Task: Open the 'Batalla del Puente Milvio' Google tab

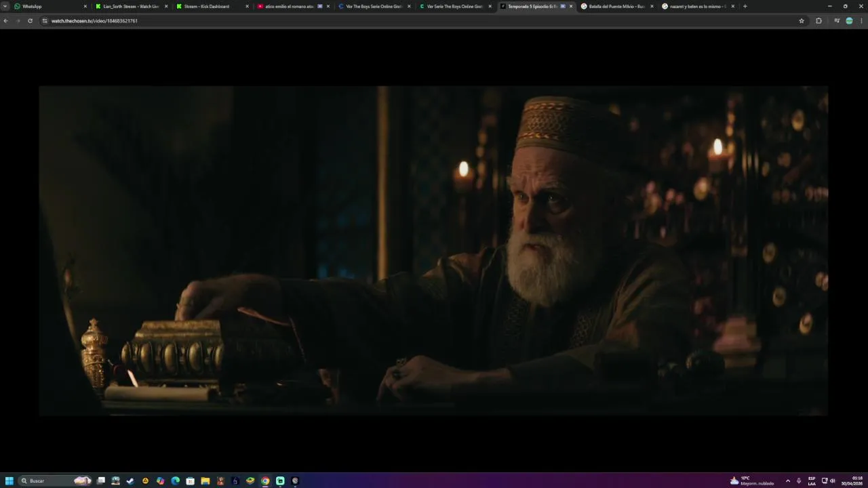Action: point(616,6)
